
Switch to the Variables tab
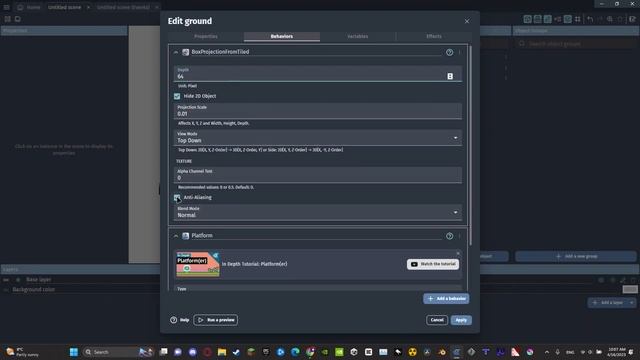(358, 36)
